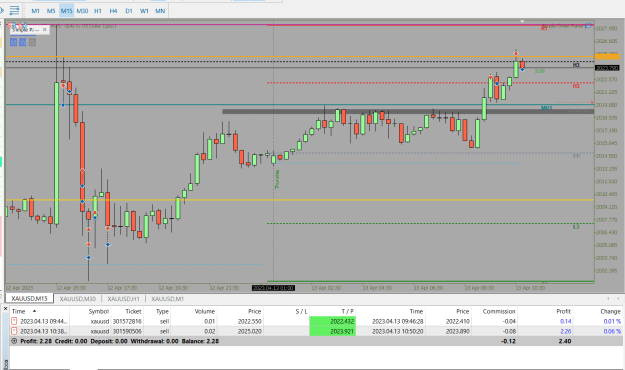Click ticket number 301590506
The width and height of the screenshot is (625, 370).
pos(127,331)
